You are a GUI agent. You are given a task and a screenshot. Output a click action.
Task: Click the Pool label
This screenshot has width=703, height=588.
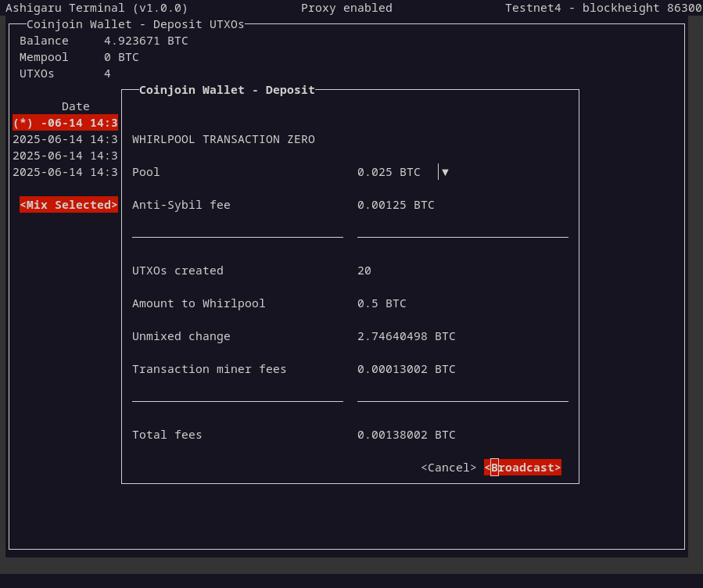coord(145,172)
